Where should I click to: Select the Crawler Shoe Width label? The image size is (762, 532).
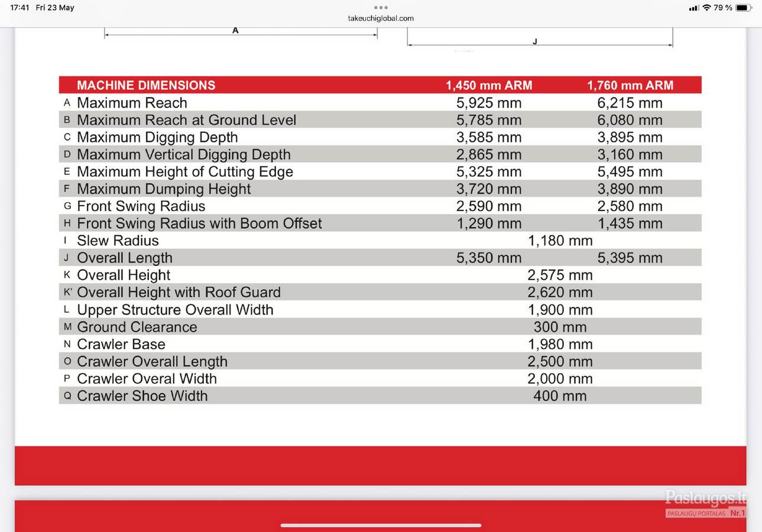[x=142, y=396]
